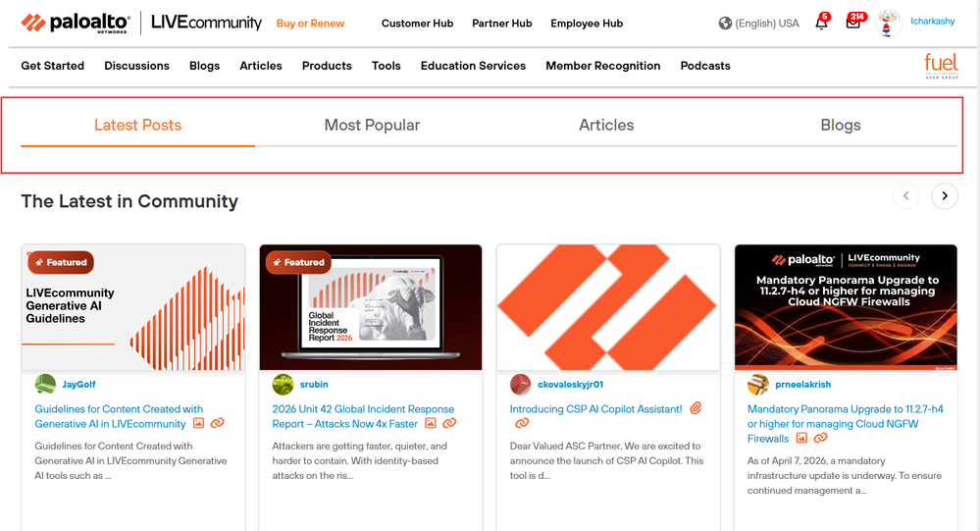Open the Customer Hub link

pos(418,24)
